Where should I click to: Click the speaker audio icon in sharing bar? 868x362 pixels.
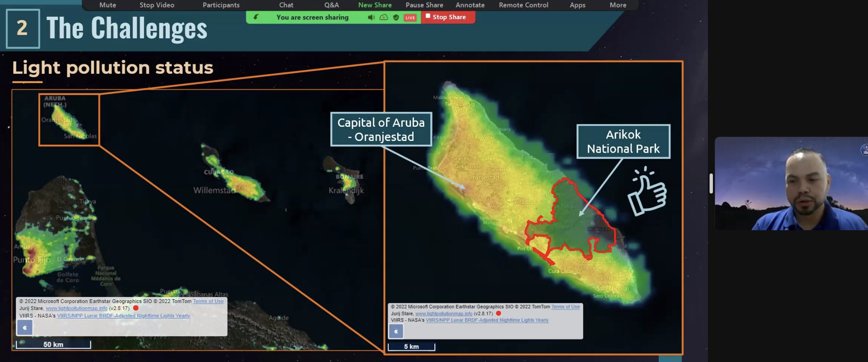pyautogui.click(x=371, y=18)
